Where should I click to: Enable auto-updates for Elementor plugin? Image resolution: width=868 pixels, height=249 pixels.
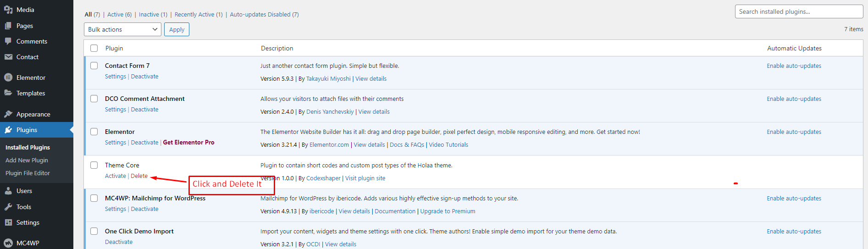pyautogui.click(x=794, y=132)
